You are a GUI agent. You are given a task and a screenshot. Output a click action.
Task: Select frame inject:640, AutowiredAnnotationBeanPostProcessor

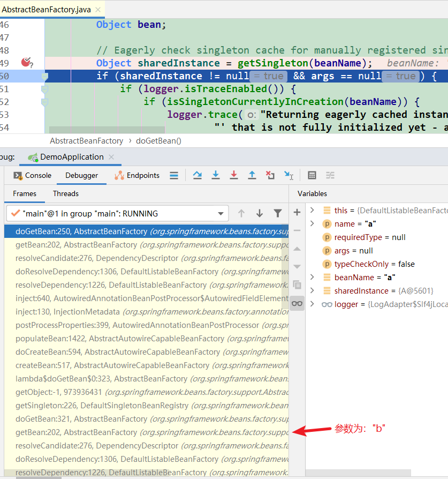(x=147, y=298)
